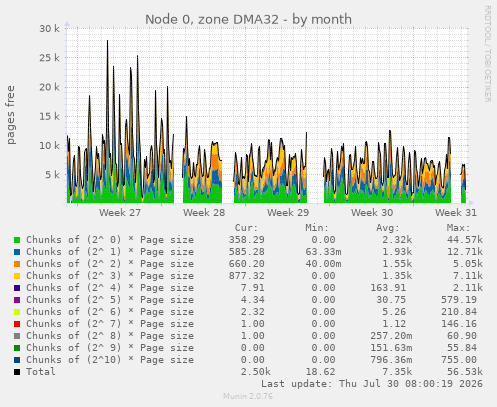Click 'Chunks of (2^ 5) * Page size' legend label

110,300
